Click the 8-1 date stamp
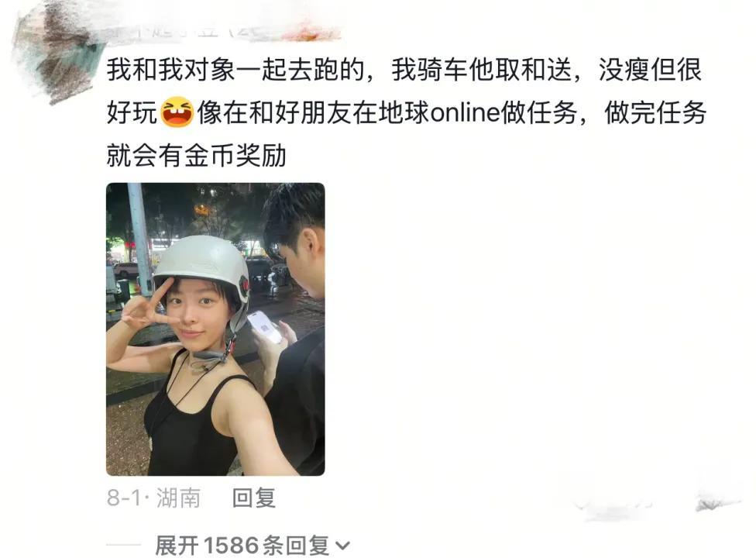Screen dimensions: 756x558 tap(124, 498)
